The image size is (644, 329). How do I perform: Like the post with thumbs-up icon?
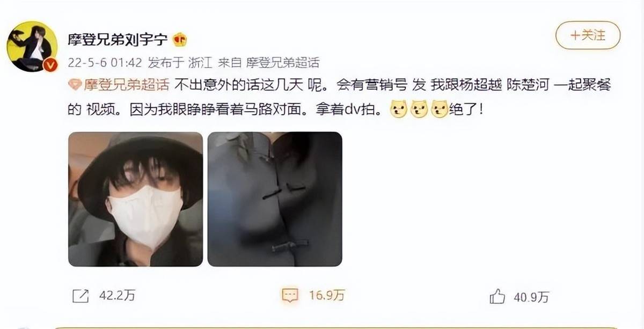pos(497,296)
